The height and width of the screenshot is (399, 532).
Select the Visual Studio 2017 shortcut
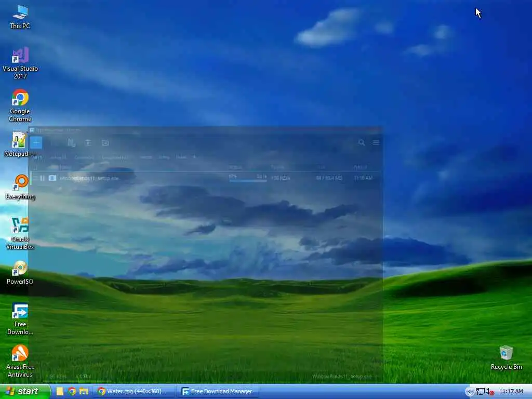tap(20, 63)
